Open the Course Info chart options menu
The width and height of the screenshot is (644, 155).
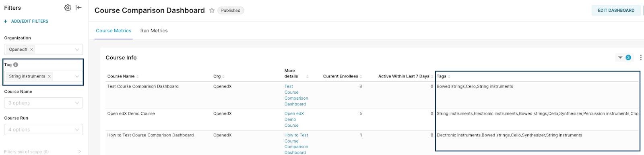click(x=640, y=58)
